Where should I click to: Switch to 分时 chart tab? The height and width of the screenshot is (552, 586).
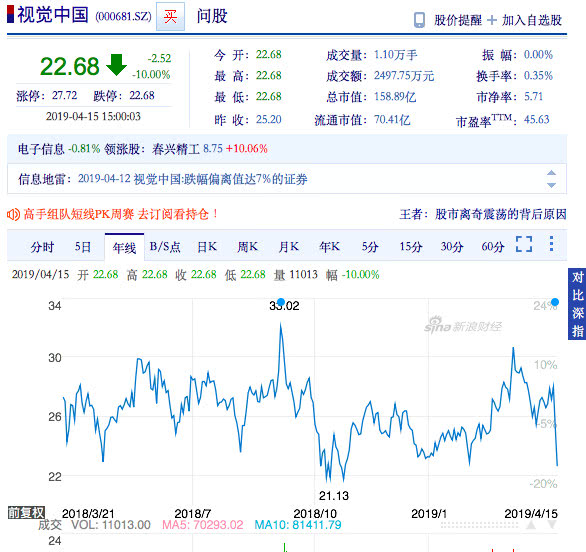pyautogui.click(x=42, y=247)
